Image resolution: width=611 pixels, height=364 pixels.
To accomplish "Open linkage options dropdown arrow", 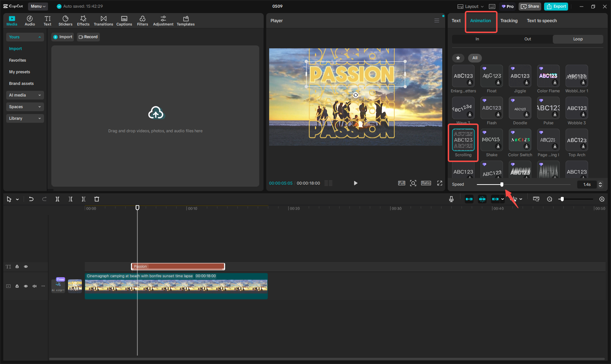I will (x=503, y=199).
